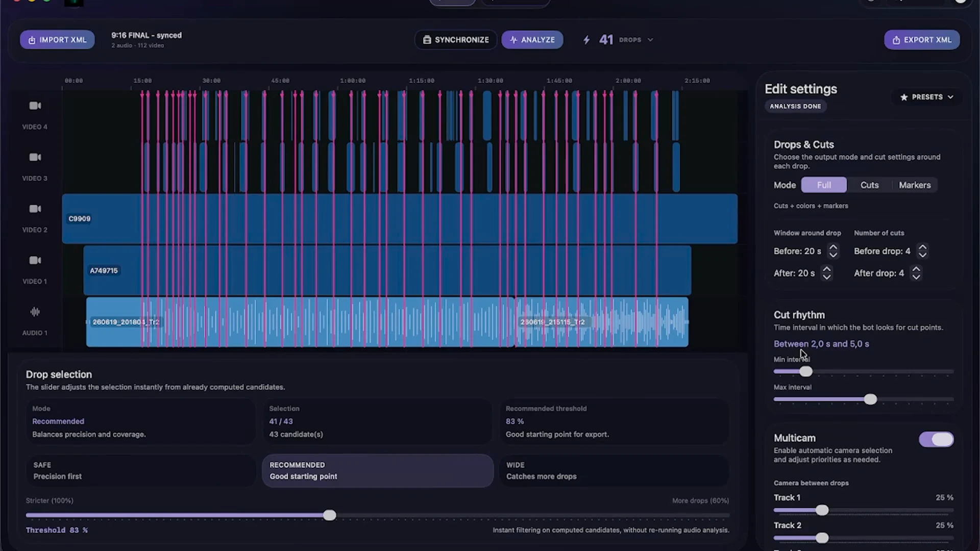Image resolution: width=980 pixels, height=551 pixels.
Task: Click the Export XML button
Action: 922,40
